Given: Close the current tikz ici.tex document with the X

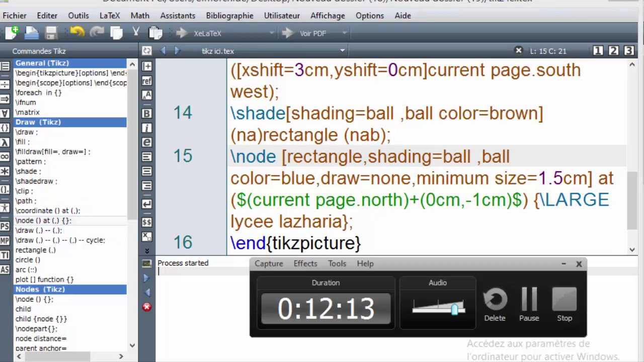Looking at the screenshot, I should pos(519,50).
